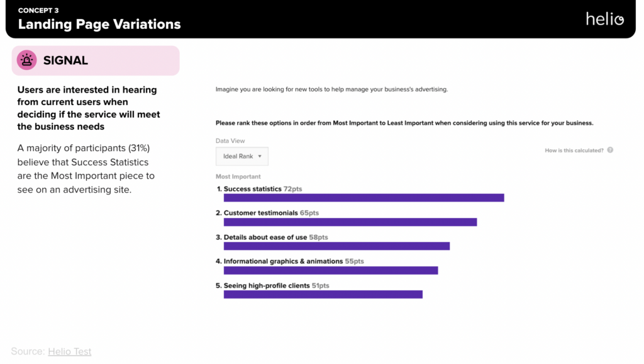
Task: Click the Customer testimonials purple bar
Action: pyautogui.click(x=350, y=222)
